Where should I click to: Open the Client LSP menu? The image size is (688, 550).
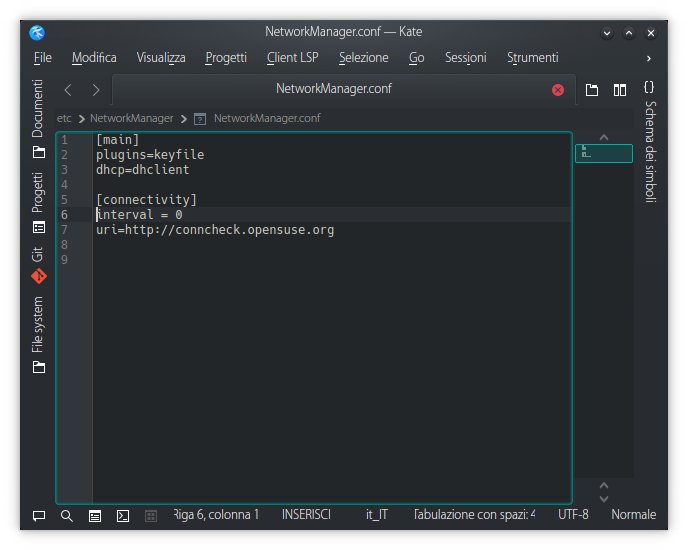click(x=293, y=58)
